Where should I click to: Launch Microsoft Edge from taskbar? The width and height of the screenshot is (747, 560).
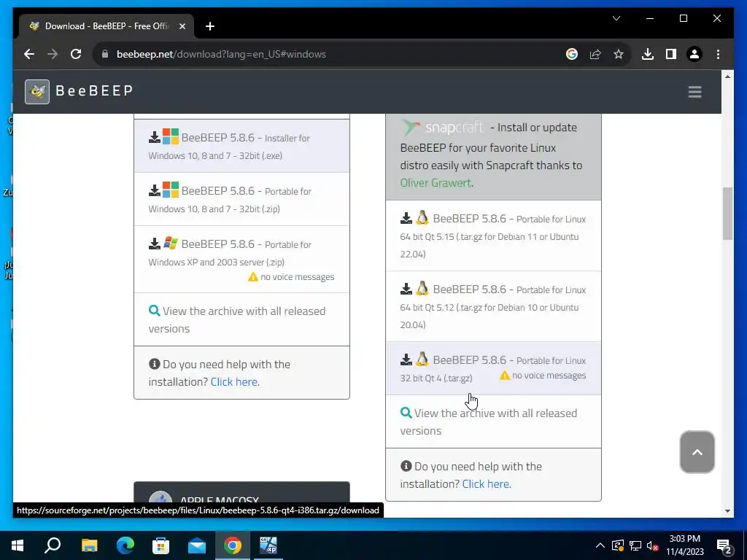point(125,545)
